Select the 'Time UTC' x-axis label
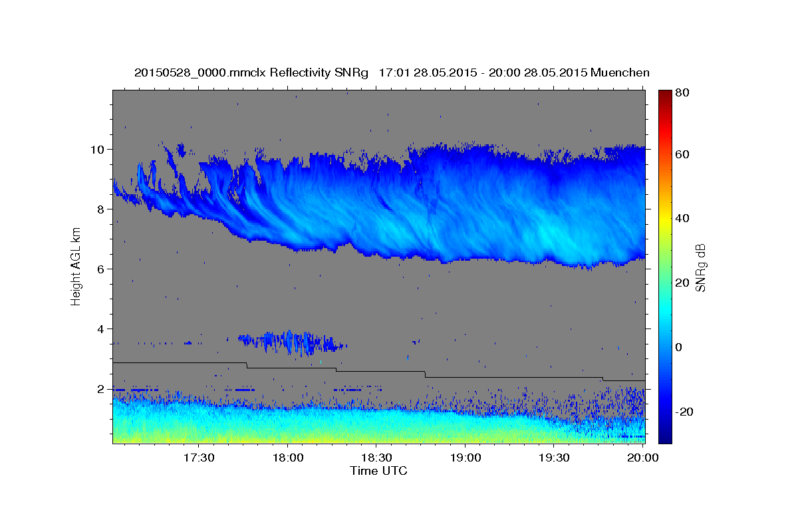798x532 pixels. (x=378, y=471)
